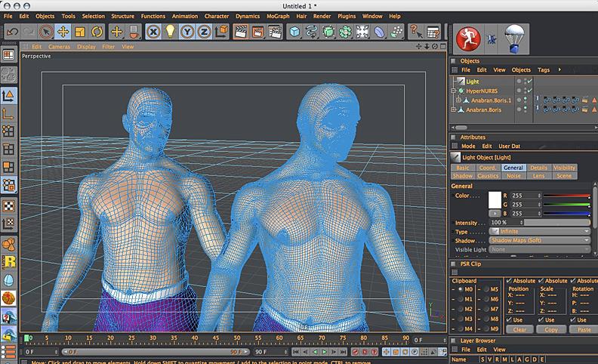Click the light bulb icon in toolbar
This screenshot has width=598, height=364.
coord(170,32)
